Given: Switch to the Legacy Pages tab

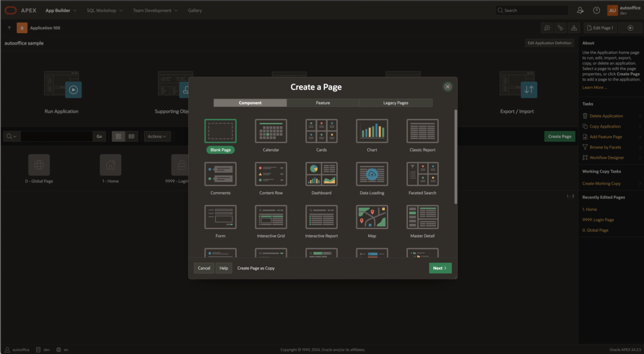Looking at the screenshot, I should click(x=396, y=103).
